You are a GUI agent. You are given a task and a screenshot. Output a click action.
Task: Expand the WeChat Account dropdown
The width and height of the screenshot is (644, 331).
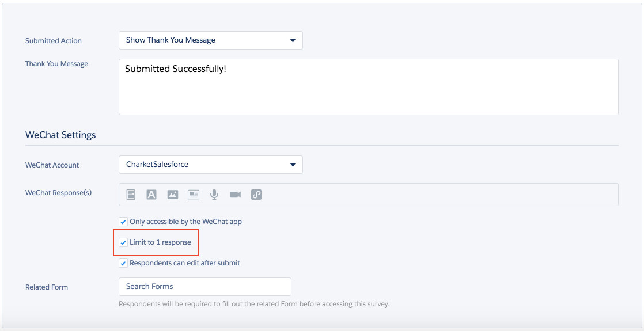(210, 165)
